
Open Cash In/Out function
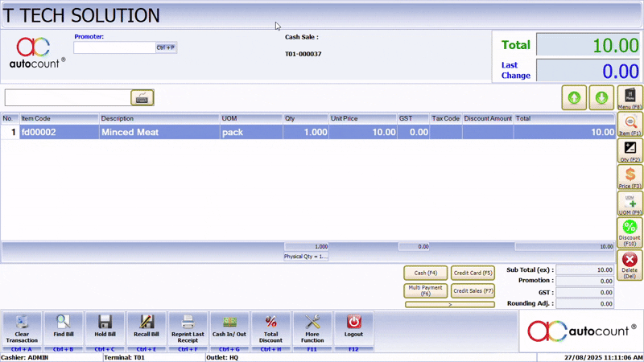click(229, 323)
